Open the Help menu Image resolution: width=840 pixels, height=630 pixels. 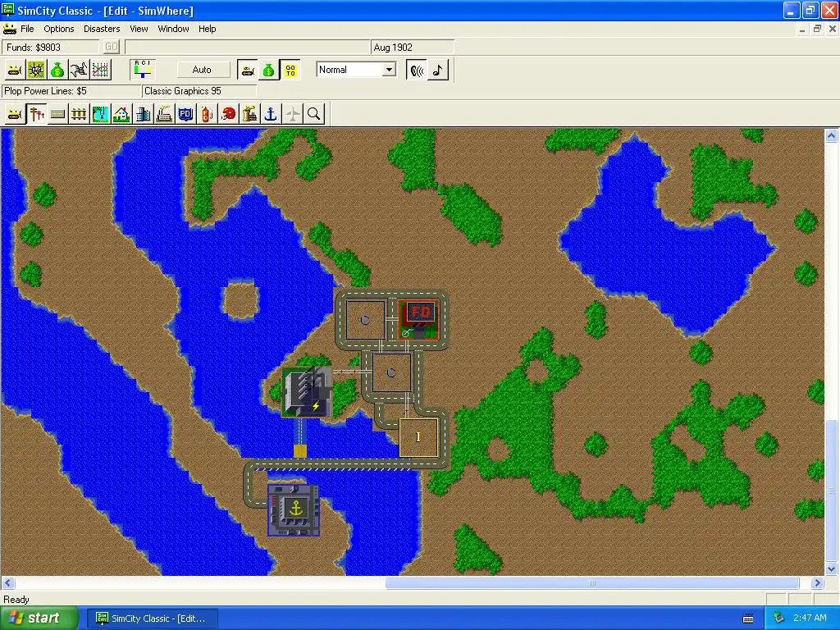click(208, 29)
